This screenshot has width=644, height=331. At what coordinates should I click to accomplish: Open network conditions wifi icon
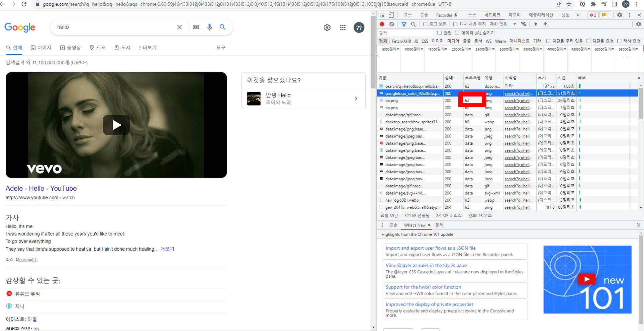[x=524, y=24]
